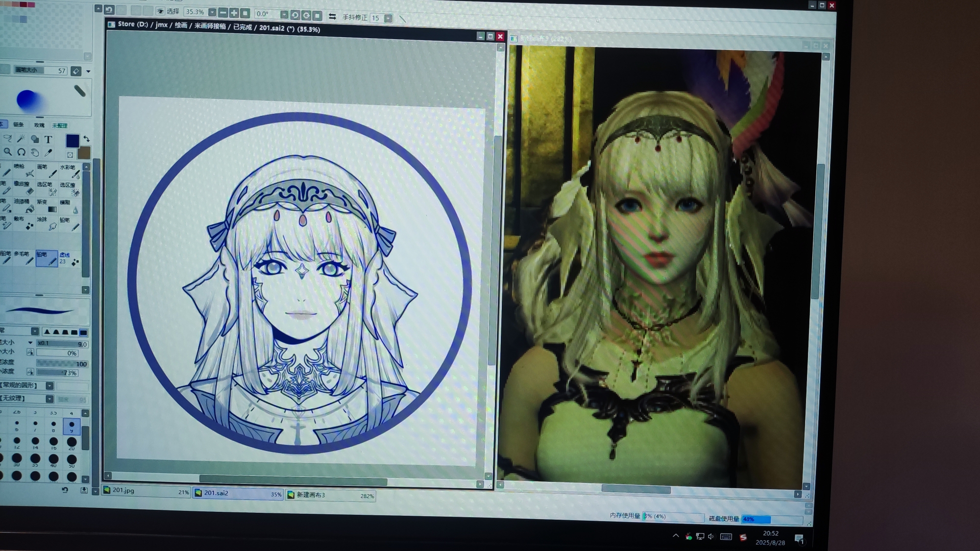Select the 渐变 gradient tool
This screenshot has height=551, width=980.
(x=47, y=206)
